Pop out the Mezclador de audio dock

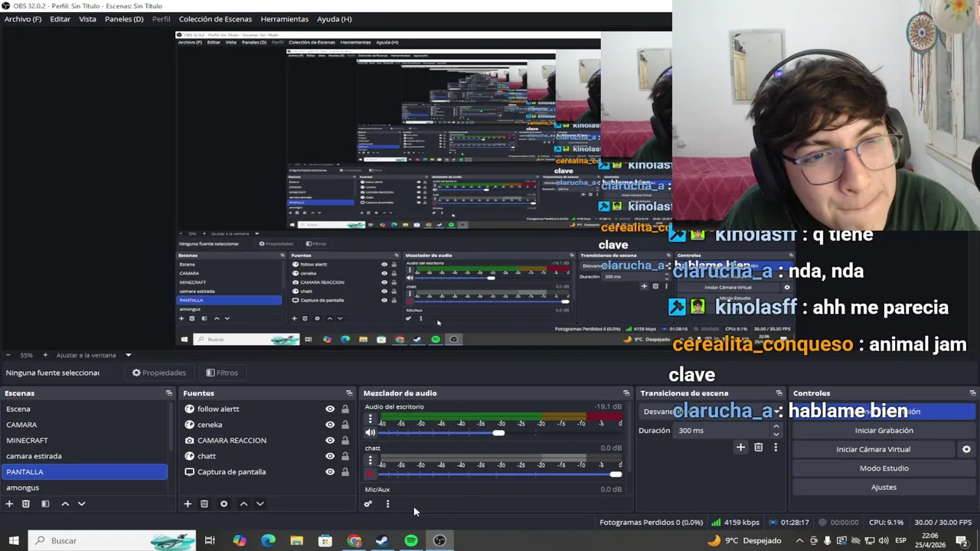click(626, 393)
